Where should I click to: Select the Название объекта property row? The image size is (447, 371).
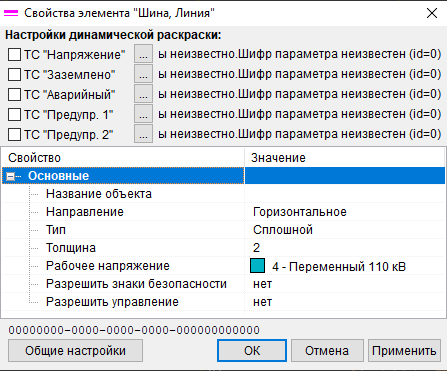[x=223, y=194]
